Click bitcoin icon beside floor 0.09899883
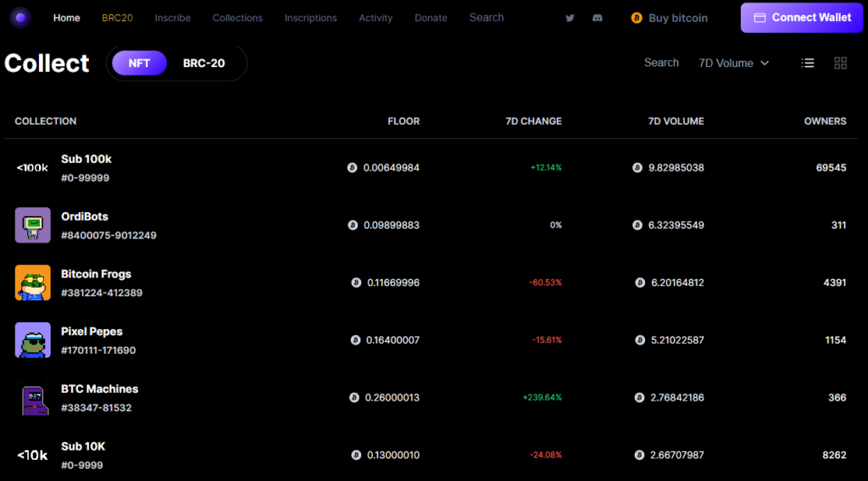Screen dimensions: 868x481 [353, 225]
